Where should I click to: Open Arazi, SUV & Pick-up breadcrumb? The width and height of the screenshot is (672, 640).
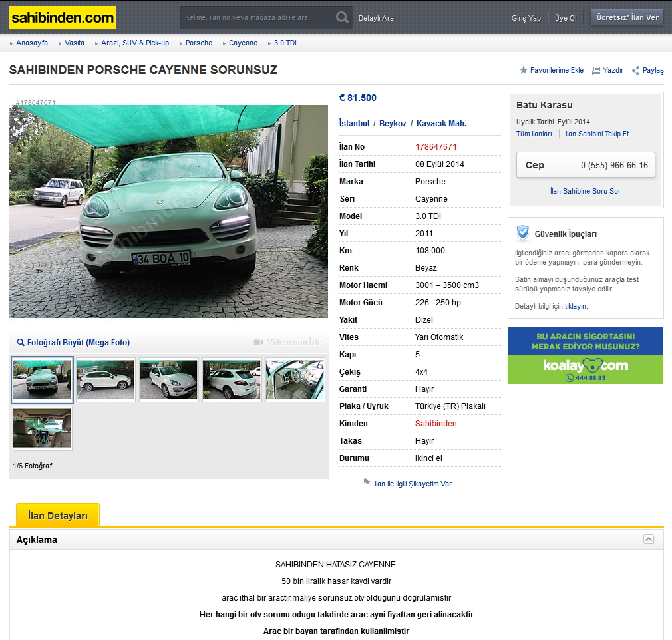pyautogui.click(x=135, y=43)
